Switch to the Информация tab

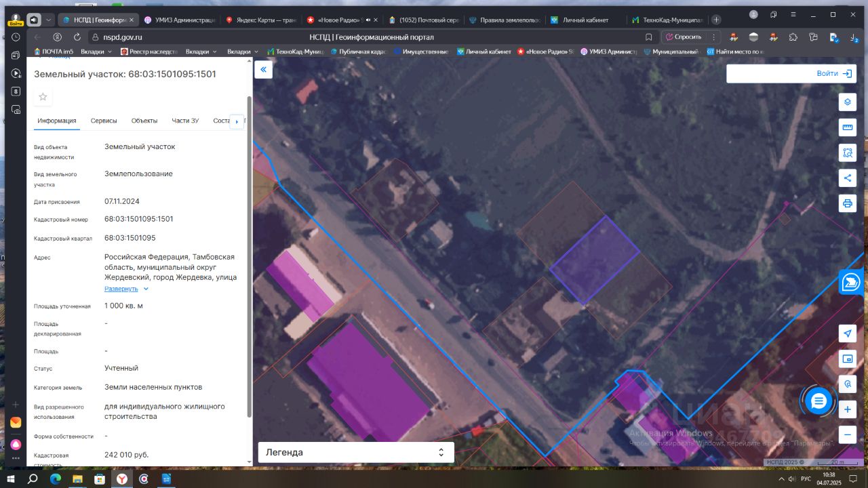coord(57,121)
